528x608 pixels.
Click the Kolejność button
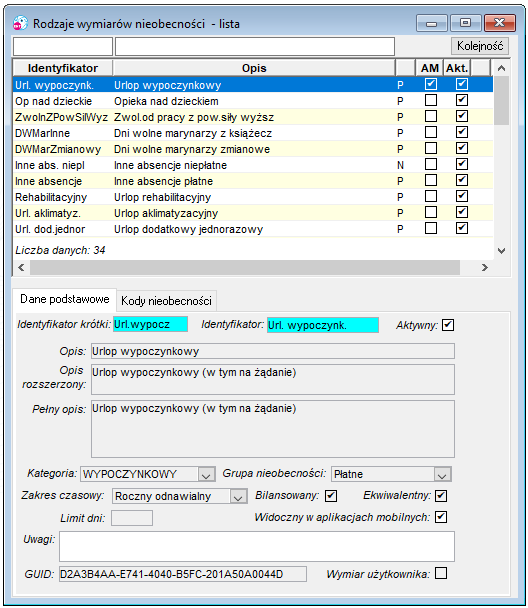coord(480,46)
